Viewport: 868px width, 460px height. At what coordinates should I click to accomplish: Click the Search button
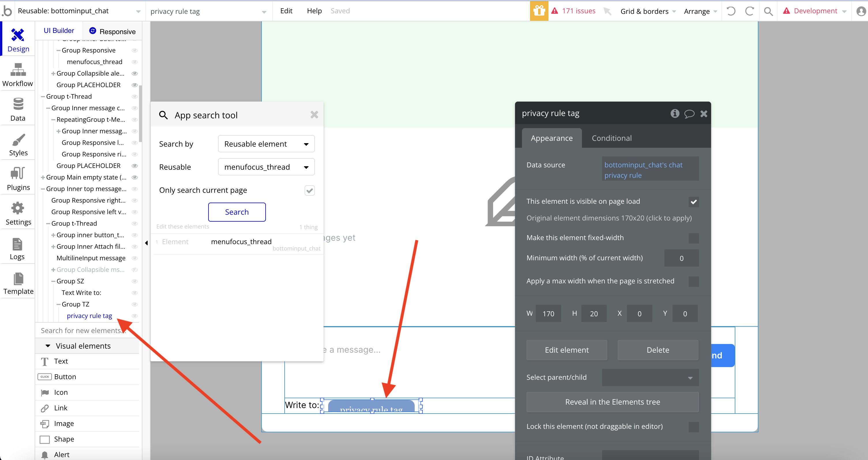pos(236,212)
